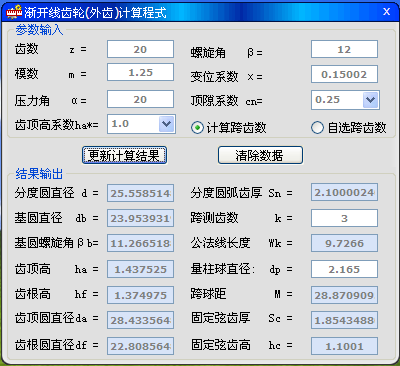This screenshot has height=366, width=400.
Task: Click the 跨球距 label text
Action: coord(208,294)
